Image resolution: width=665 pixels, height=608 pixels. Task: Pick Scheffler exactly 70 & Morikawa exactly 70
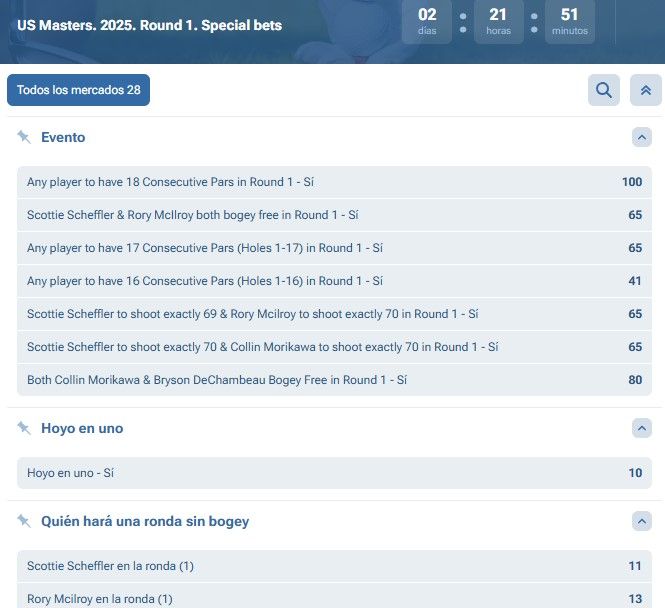(334, 347)
